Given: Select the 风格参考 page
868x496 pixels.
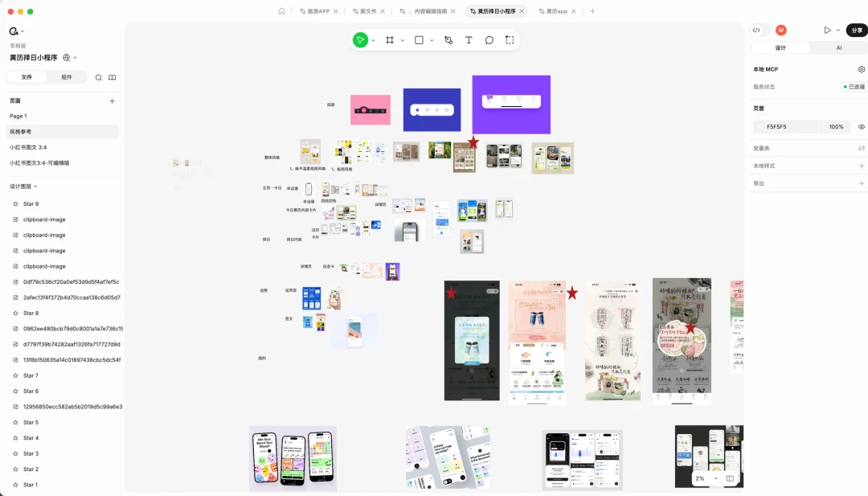Looking at the screenshot, I should click(x=62, y=132).
